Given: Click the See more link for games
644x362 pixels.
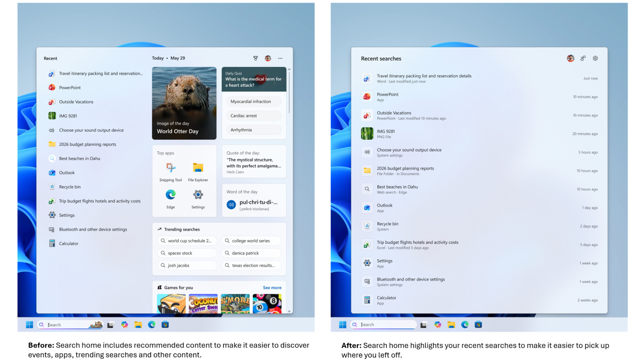Looking at the screenshot, I should (272, 287).
